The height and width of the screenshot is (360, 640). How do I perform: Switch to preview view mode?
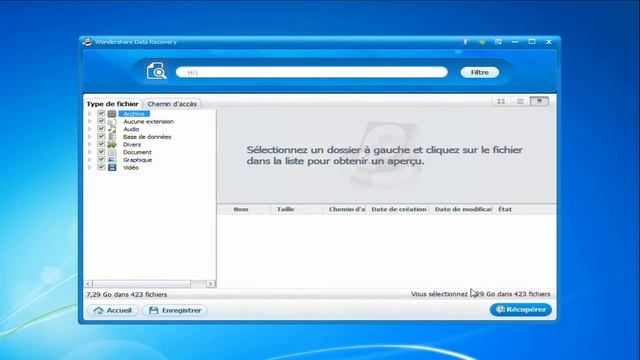[539, 101]
